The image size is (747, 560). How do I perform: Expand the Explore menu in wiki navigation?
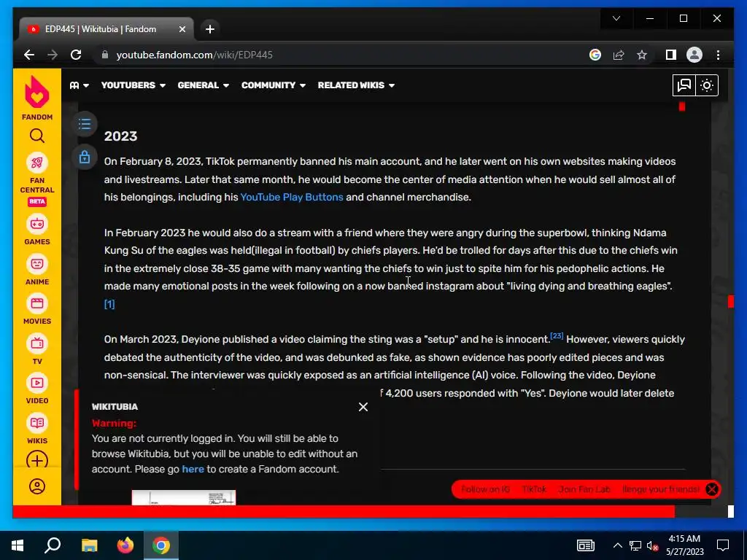tap(79, 85)
